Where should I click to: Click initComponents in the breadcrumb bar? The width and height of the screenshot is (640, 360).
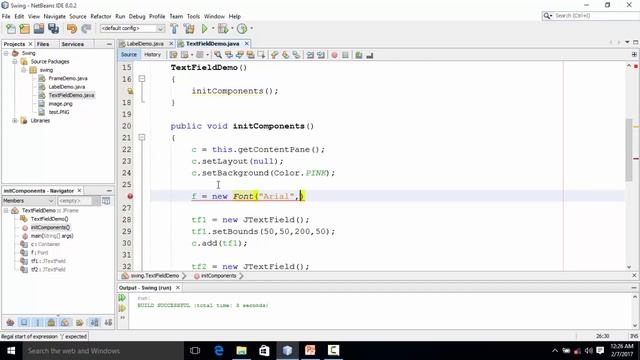click(219, 276)
